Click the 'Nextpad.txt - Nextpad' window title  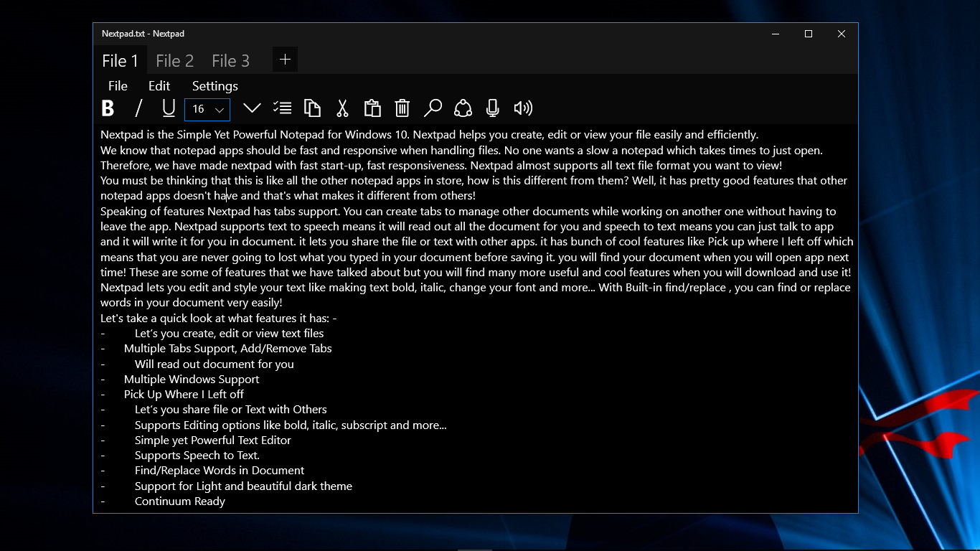point(143,34)
